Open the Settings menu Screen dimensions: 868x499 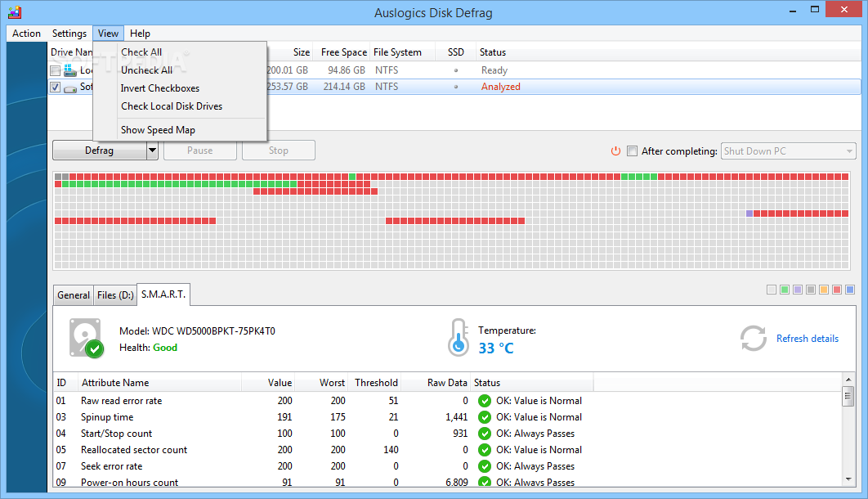coord(69,34)
